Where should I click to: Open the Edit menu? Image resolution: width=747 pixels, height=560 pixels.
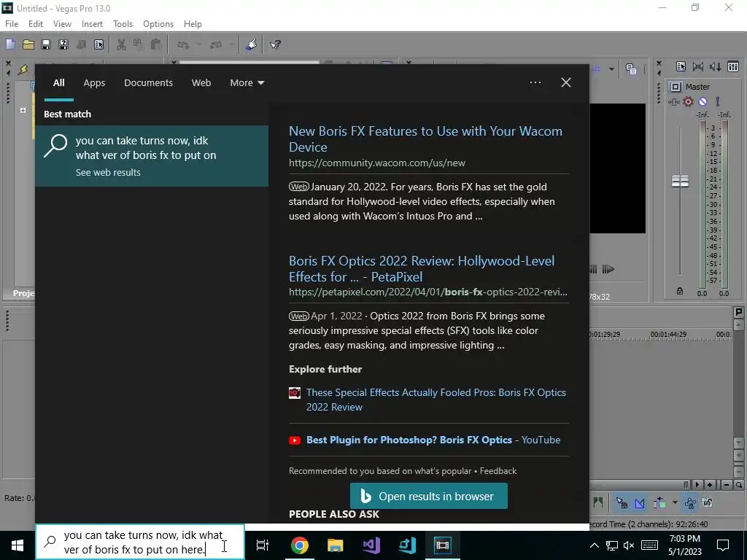[x=36, y=24]
